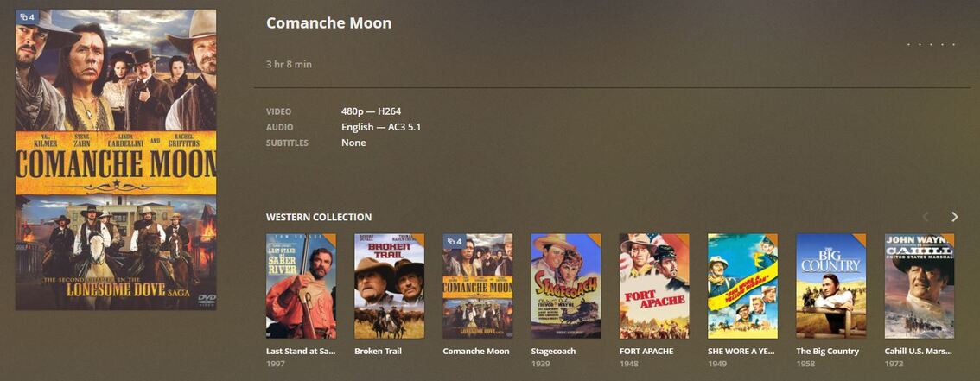Viewport: 980px width, 381px height.
Task: Click the 'VIDEO' label
Action: (x=279, y=111)
